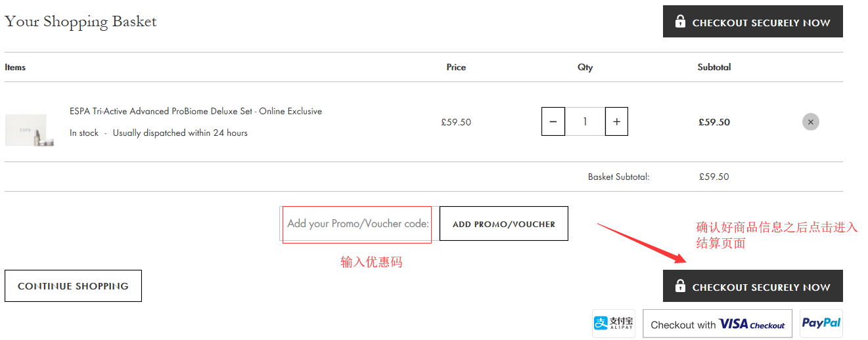
Task: Click the Continue Shopping button
Action: click(73, 286)
